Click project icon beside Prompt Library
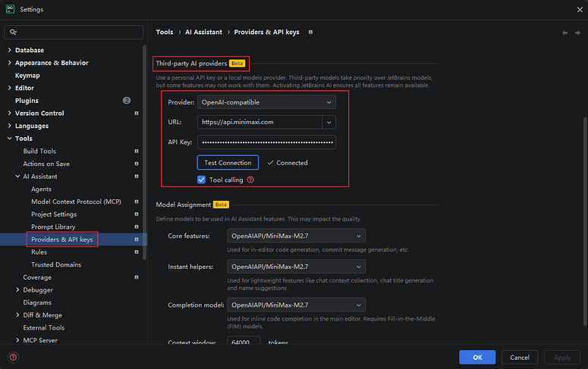The height and width of the screenshot is (369, 588). (x=137, y=227)
